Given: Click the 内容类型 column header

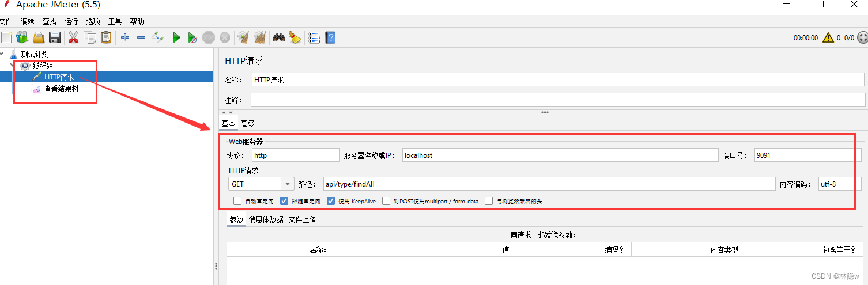Looking at the screenshot, I should click(x=724, y=250).
